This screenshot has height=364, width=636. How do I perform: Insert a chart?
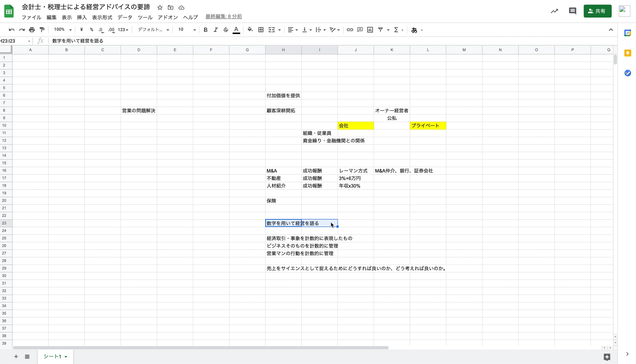point(370,30)
